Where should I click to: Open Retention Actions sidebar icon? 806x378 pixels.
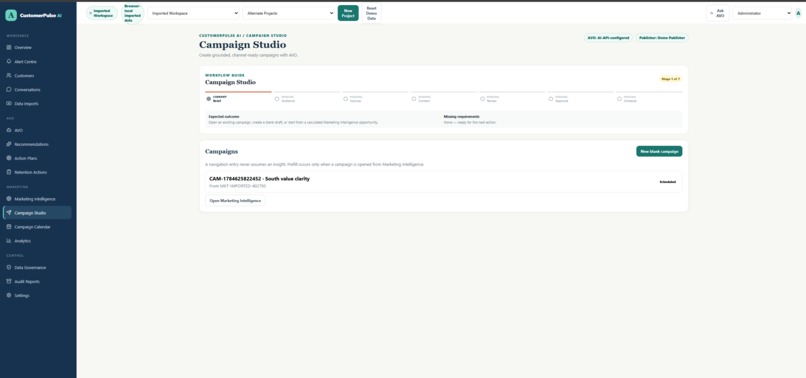pyautogui.click(x=9, y=172)
